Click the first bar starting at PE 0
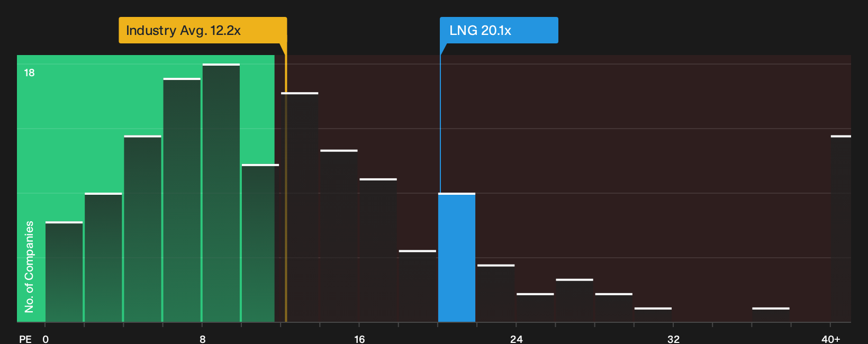Screen dimensions: 868x344 pyautogui.click(x=64, y=272)
